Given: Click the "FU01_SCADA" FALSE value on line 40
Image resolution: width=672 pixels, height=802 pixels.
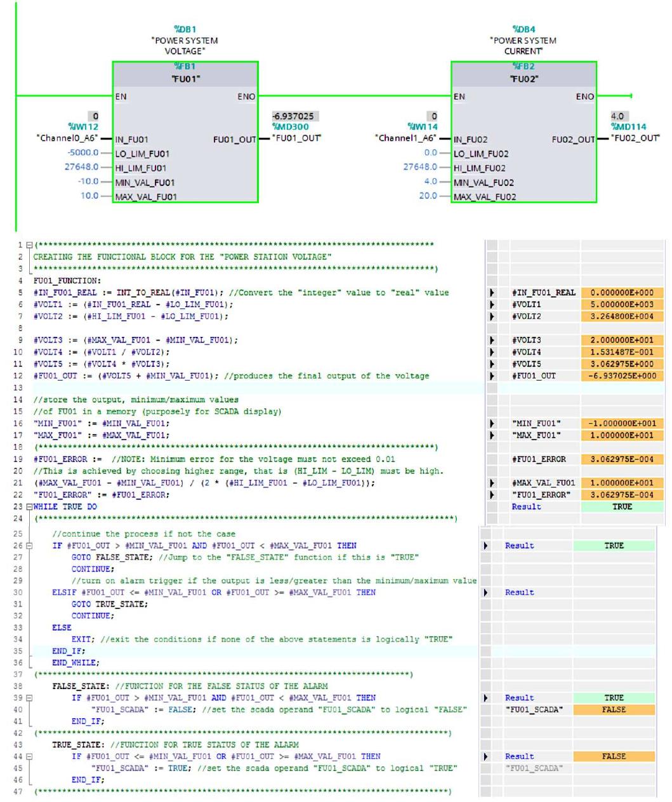Looking at the screenshot, I should (x=614, y=709).
